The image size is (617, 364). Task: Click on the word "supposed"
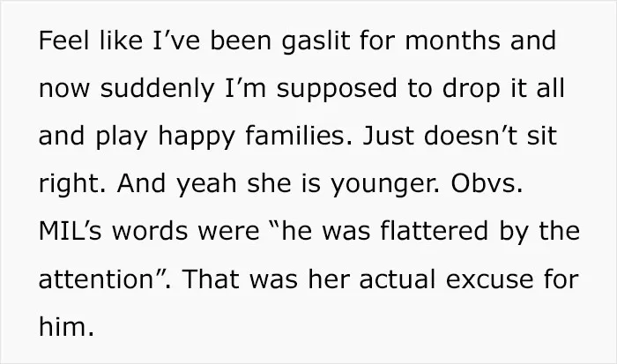pyautogui.click(x=337, y=89)
